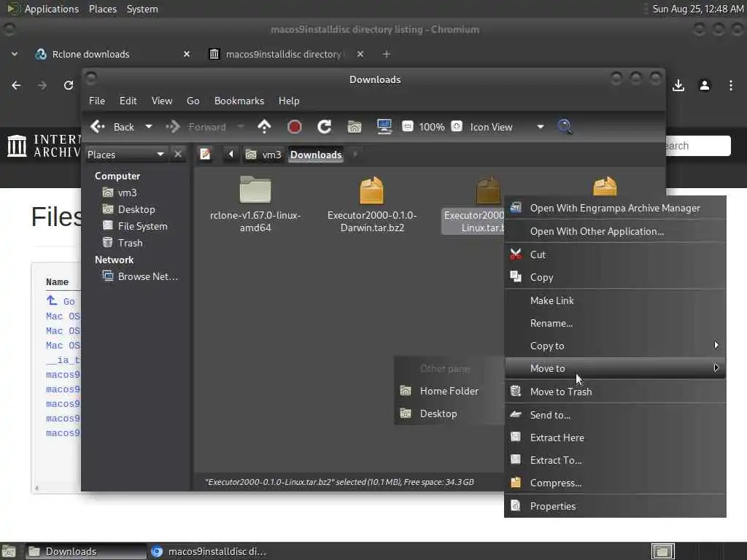The image size is (747, 560).
Task: Open the Edit menu in Caja
Action: (128, 101)
